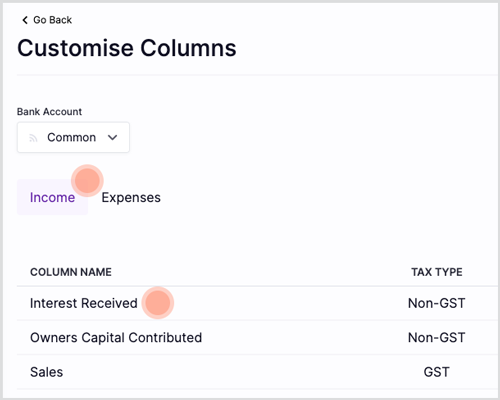Screen dimensions: 500x400
Task: Switch to the Income tab
Action: (x=52, y=197)
